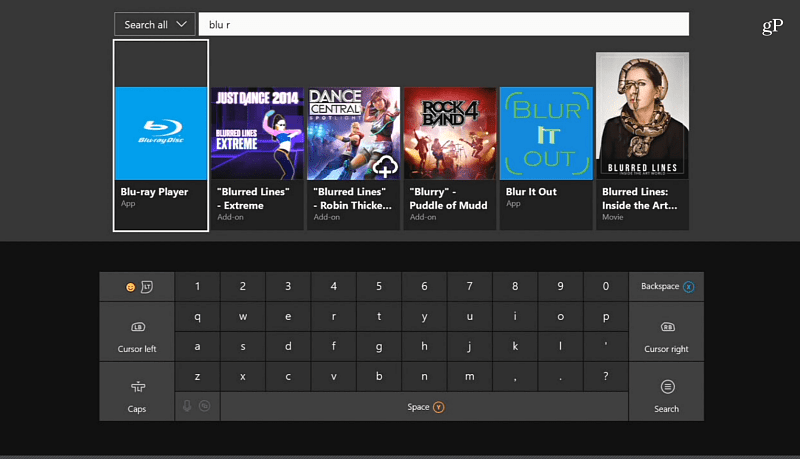Tap the letter b key

[x=379, y=377]
